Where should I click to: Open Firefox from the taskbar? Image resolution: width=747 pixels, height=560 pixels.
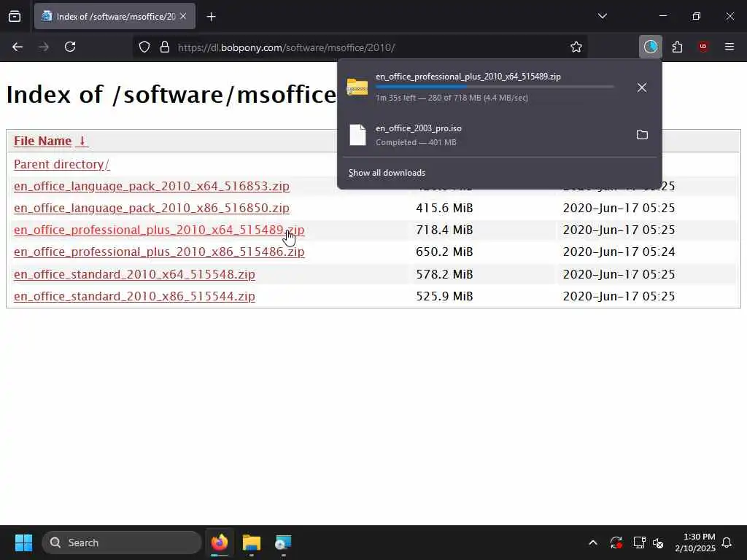coord(220,542)
